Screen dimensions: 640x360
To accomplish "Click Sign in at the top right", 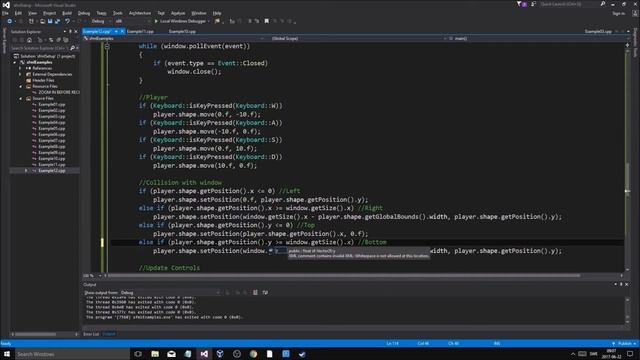I will [x=618, y=13].
